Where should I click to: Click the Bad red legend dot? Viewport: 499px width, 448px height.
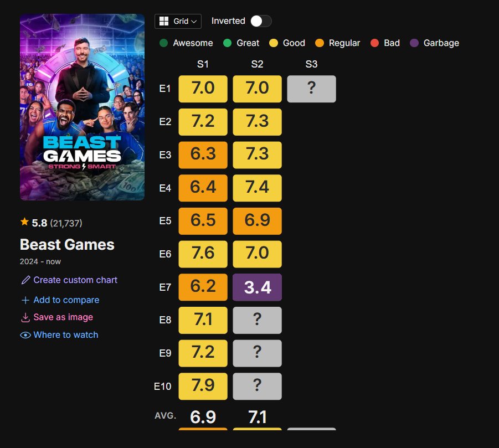(374, 43)
